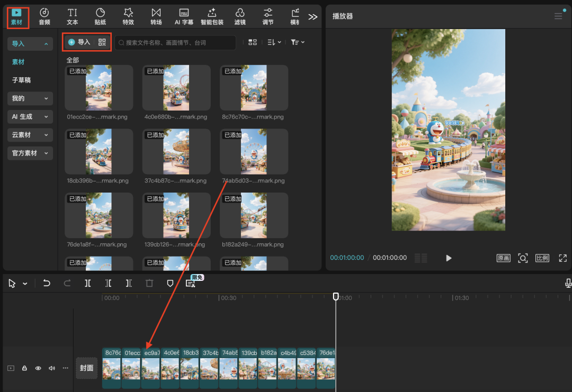Viewport: 572px width, 392px height.
Task: Switch to the 贴纸 (Stickers) tab
Action: 100,16
